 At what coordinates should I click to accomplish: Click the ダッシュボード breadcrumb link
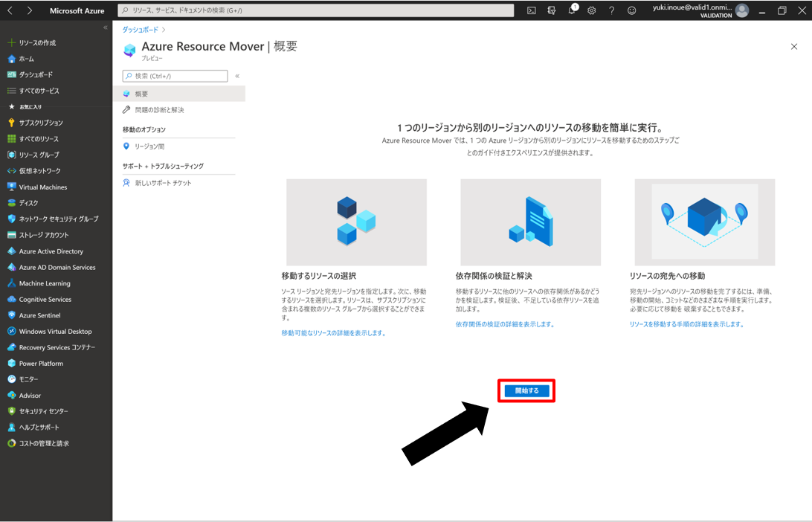coord(141,30)
